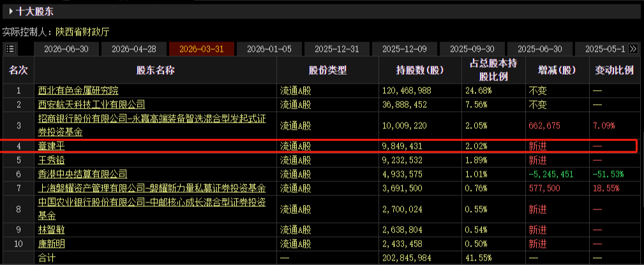644x265 pixels.
Task: Click the increase value 662,675
Action: 544,125
